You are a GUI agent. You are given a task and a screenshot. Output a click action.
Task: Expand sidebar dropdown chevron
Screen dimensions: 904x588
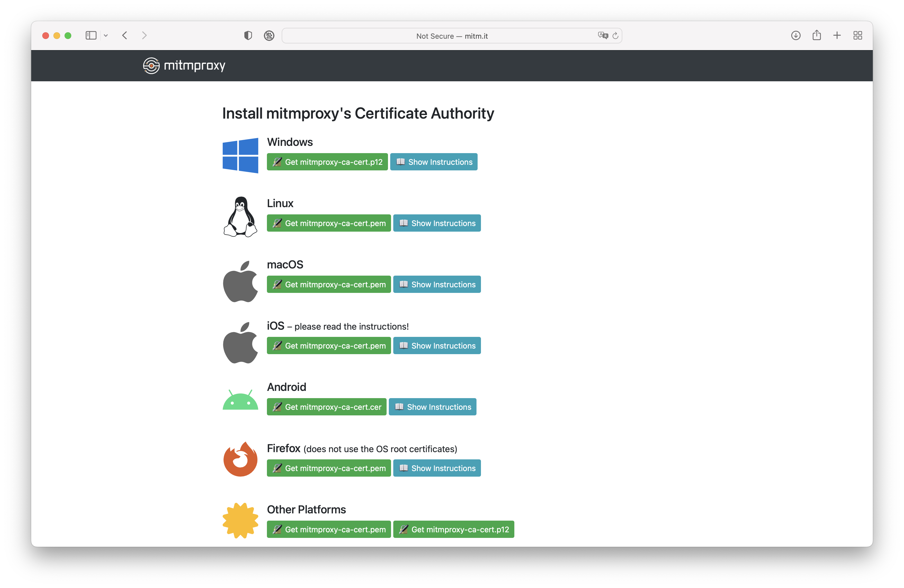[106, 36]
